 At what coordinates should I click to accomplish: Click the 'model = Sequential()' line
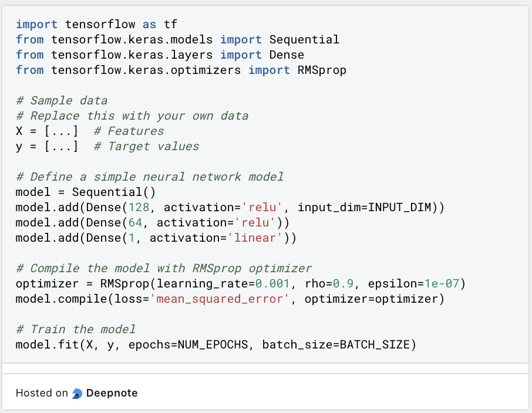point(82,192)
